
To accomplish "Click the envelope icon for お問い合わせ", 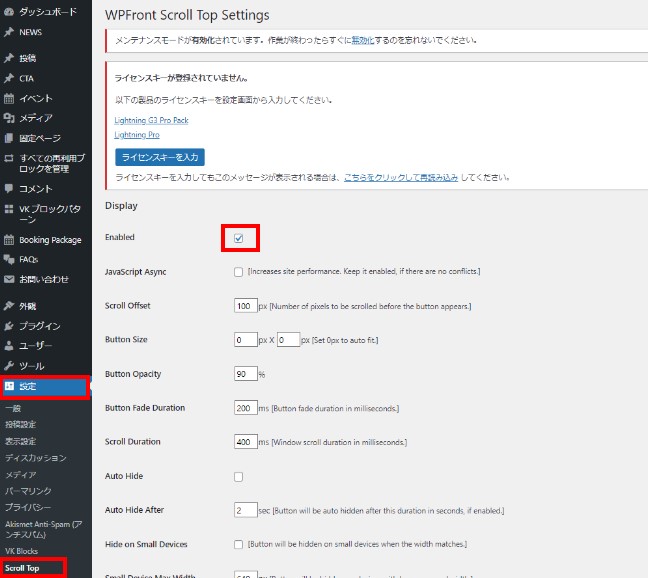I will 9,279.
